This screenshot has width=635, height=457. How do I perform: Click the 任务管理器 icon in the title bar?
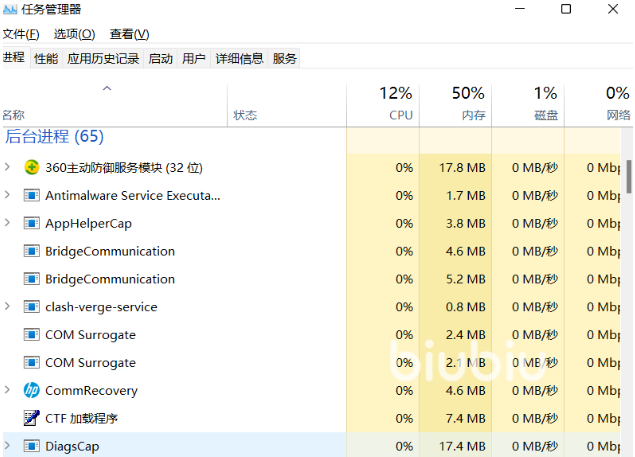(10, 9)
